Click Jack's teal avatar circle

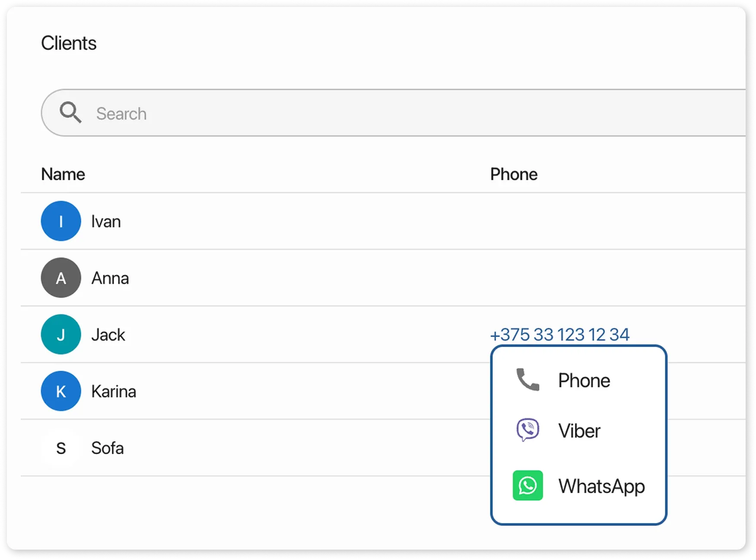click(x=61, y=334)
